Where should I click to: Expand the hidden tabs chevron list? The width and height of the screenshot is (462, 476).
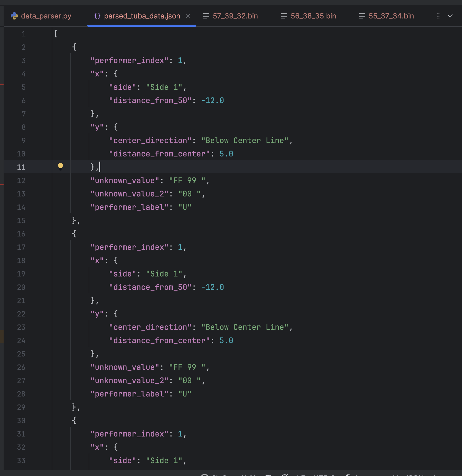coord(450,16)
